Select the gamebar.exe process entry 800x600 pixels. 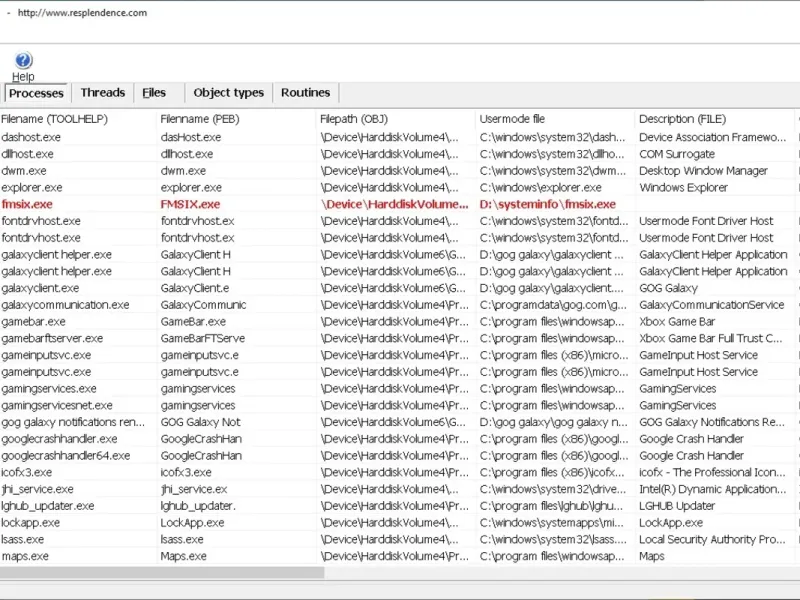point(33,322)
